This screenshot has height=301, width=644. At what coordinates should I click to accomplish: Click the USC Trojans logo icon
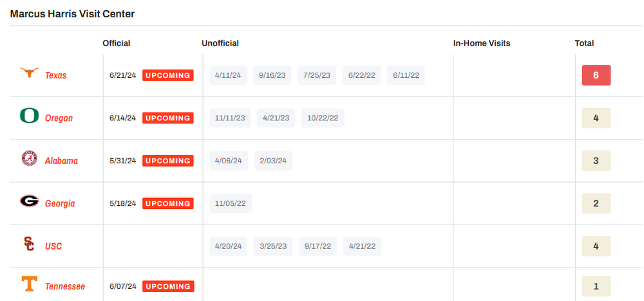(29, 244)
